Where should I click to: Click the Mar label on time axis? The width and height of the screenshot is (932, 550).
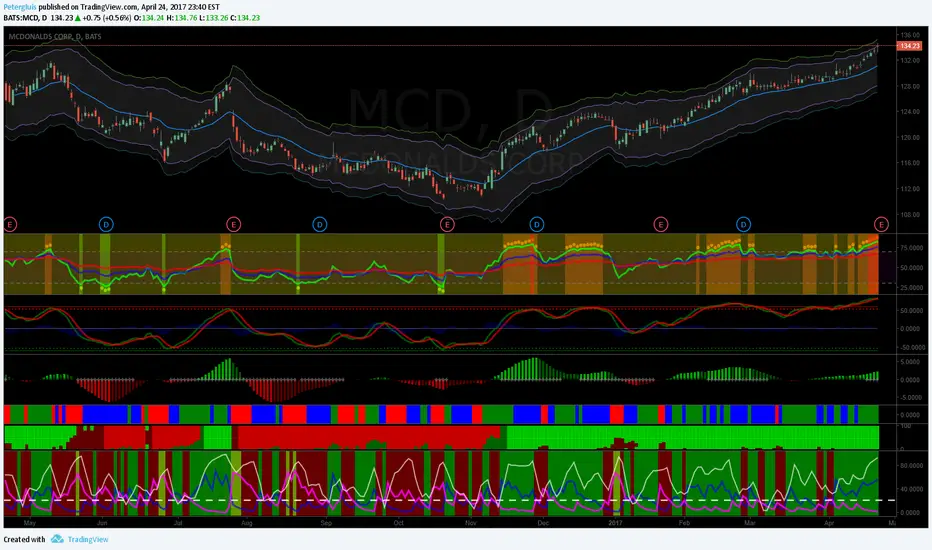click(750, 523)
